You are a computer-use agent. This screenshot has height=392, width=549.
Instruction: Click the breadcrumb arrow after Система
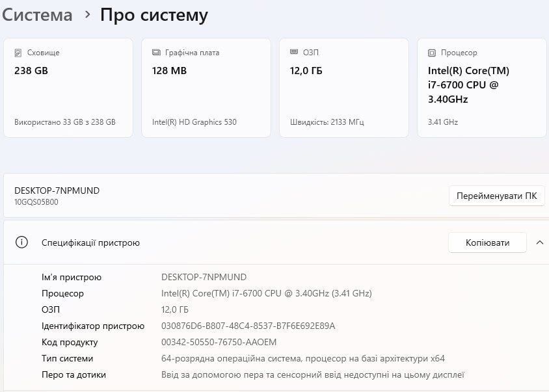[x=87, y=15]
